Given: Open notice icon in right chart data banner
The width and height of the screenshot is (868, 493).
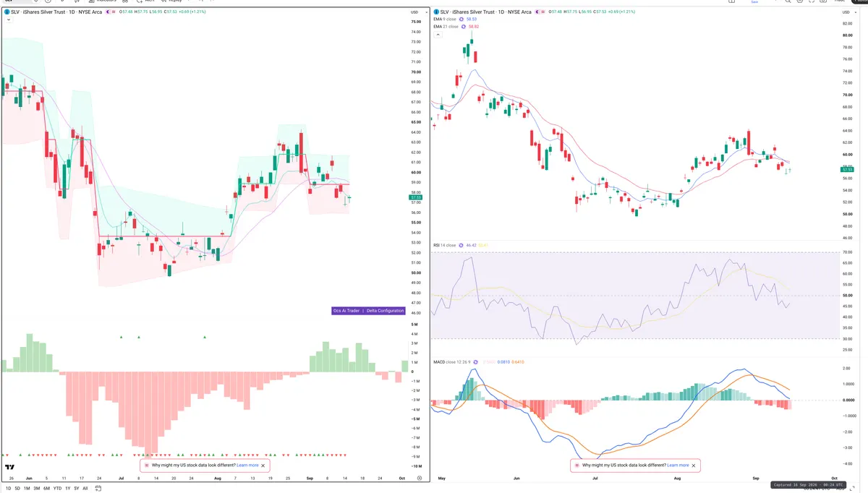Looking at the screenshot, I should click(x=576, y=466).
